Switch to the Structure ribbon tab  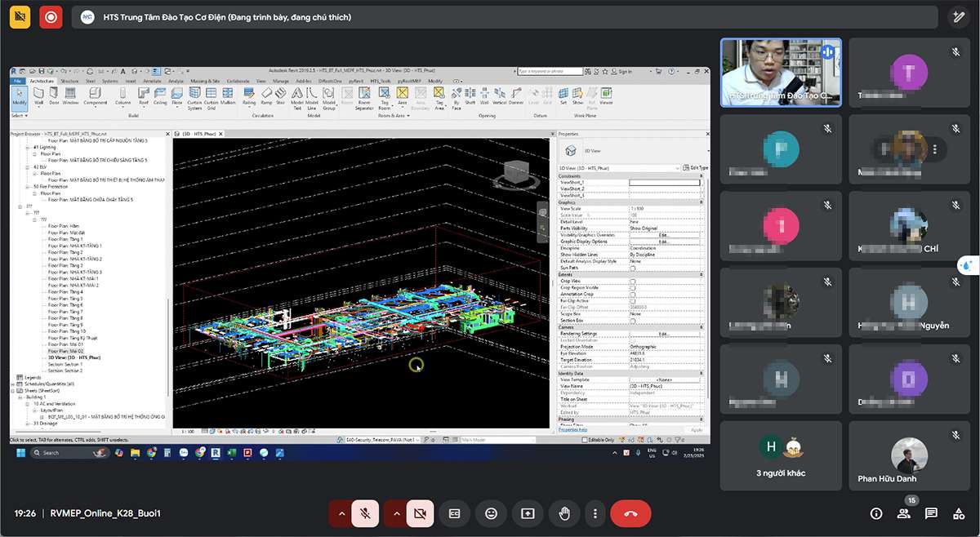pyautogui.click(x=69, y=81)
